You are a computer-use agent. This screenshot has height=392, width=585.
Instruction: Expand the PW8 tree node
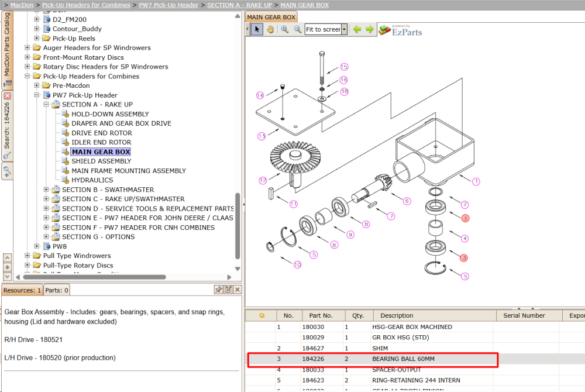pyautogui.click(x=36, y=246)
